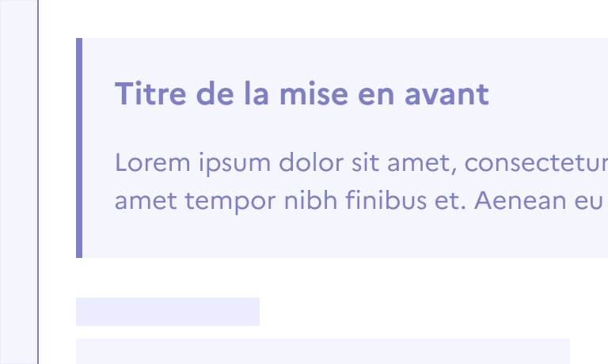The width and height of the screenshot is (608, 364).
Task: Click the white space above the callout
Action: (317, 17)
